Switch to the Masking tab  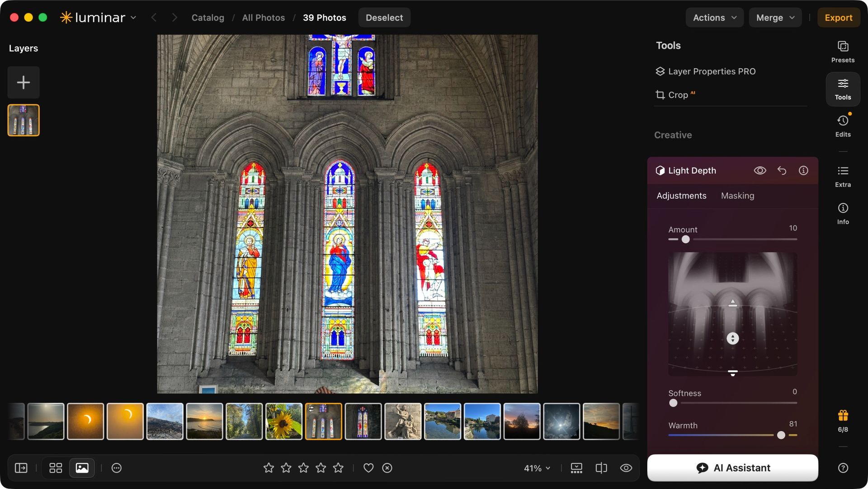pyautogui.click(x=737, y=195)
